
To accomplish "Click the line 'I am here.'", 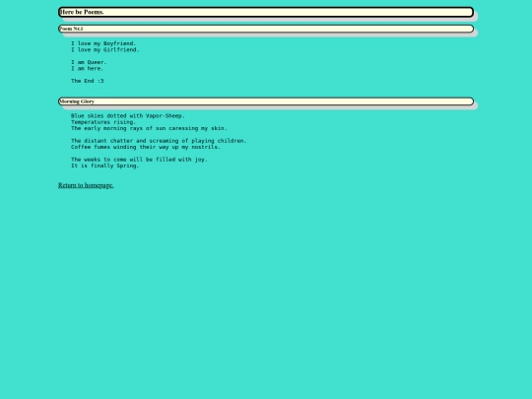I will coord(88,68).
